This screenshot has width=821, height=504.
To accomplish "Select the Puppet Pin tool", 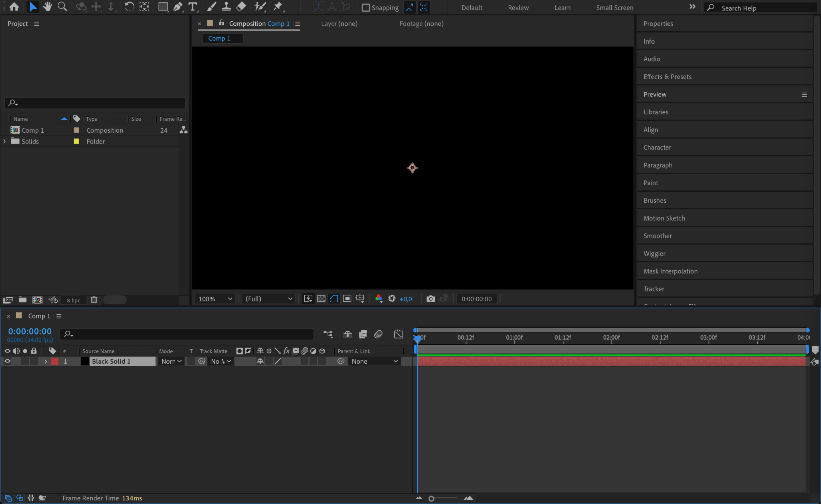I will 277,7.
